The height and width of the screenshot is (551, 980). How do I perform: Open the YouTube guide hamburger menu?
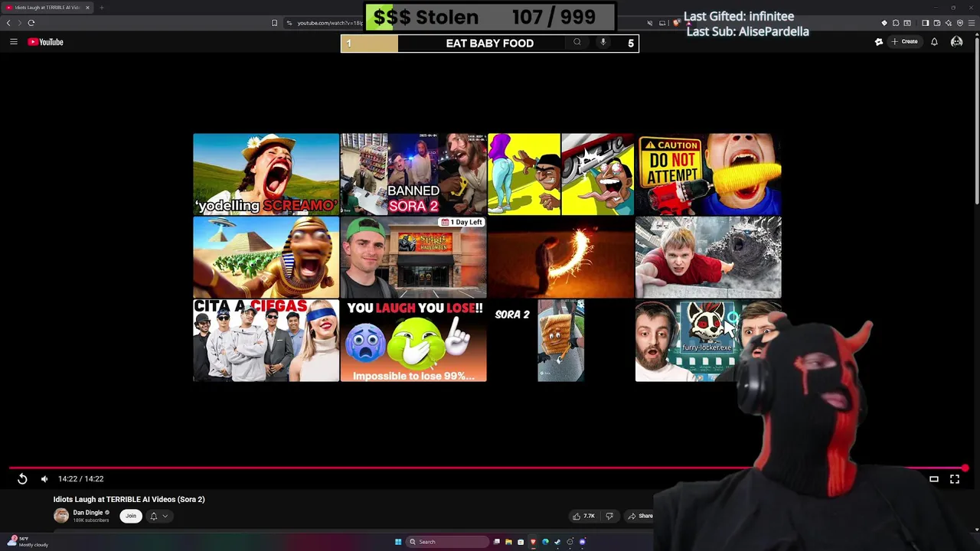click(13, 42)
